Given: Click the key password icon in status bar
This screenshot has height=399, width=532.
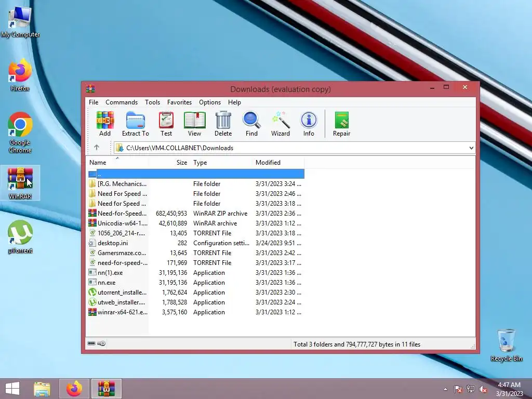Looking at the screenshot, I should click(101, 343).
